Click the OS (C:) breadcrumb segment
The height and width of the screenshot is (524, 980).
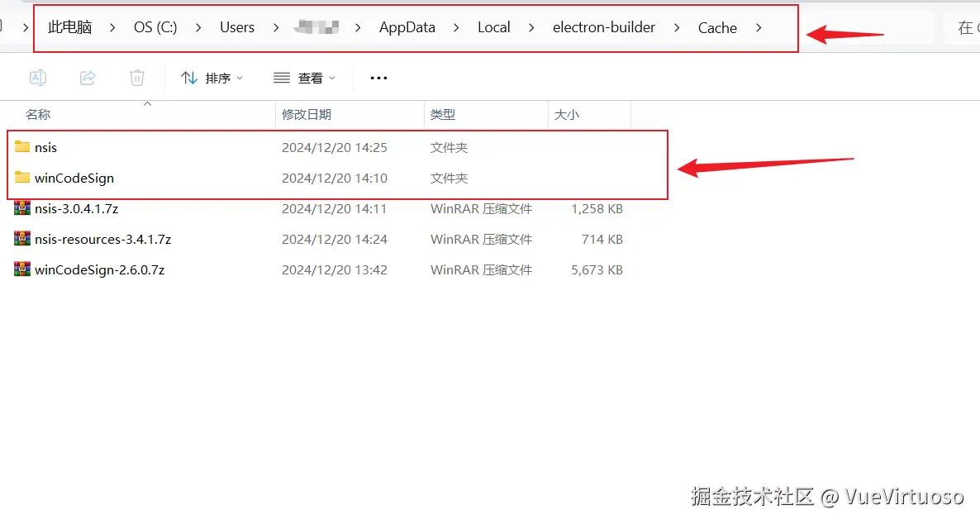point(155,27)
